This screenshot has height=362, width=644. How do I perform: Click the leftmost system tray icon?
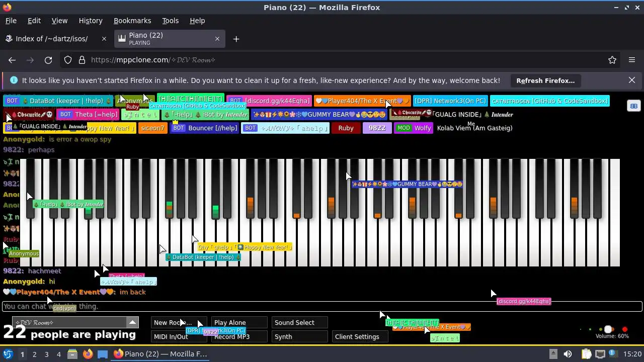tap(553, 354)
